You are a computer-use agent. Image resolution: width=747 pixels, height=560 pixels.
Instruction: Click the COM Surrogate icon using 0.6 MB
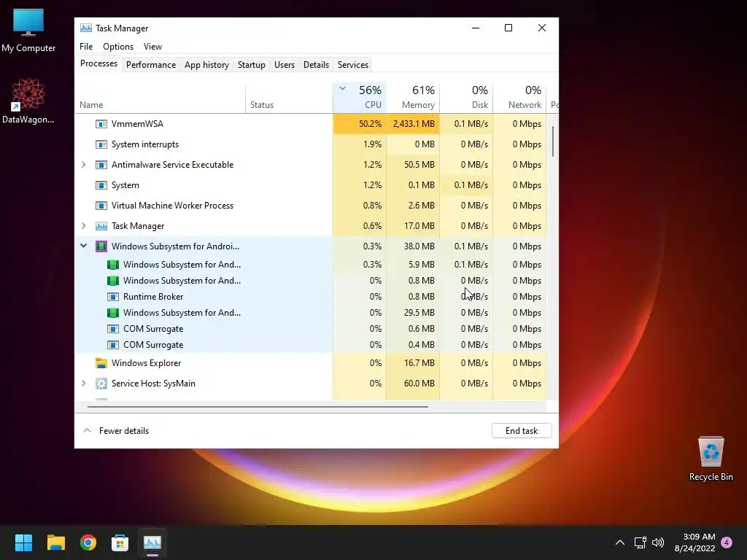pyautogui.click(x=113, y=329)
